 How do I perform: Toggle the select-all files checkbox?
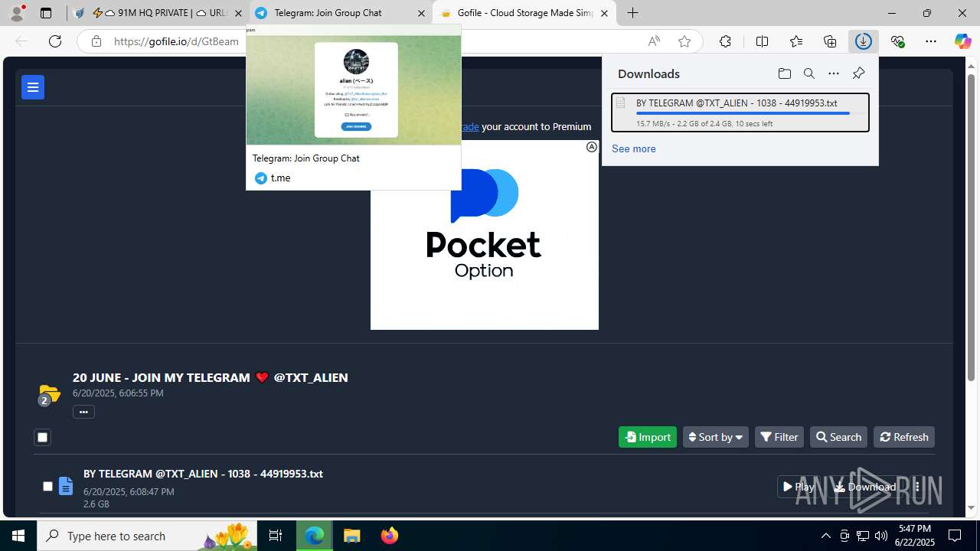click(x=42, y=438)
